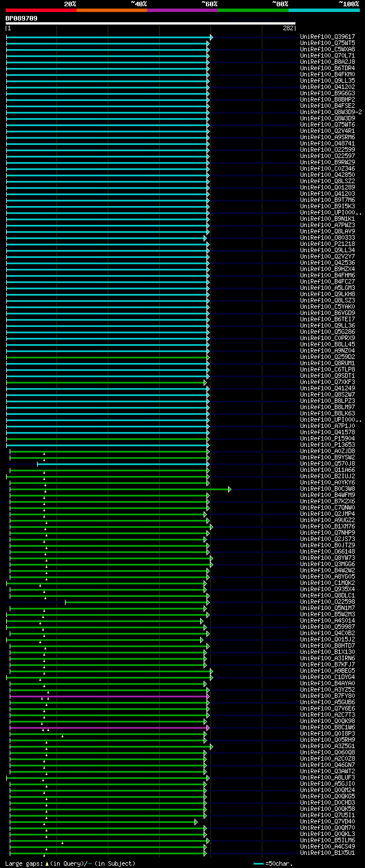
Task: Select label UniRef100_Q9LL35
Action: tap(327, 81)
